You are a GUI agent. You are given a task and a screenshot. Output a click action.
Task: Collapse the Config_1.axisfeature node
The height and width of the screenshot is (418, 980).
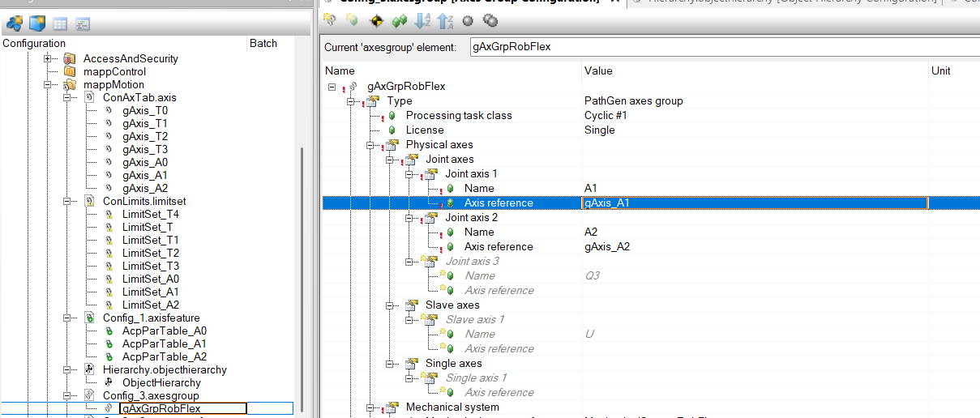[x=67, y=318]
